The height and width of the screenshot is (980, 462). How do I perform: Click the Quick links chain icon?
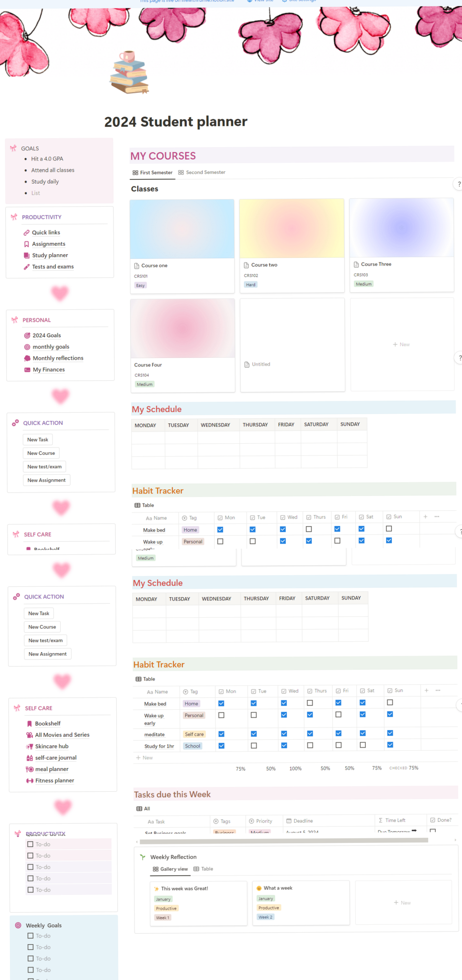coord(26,232)
